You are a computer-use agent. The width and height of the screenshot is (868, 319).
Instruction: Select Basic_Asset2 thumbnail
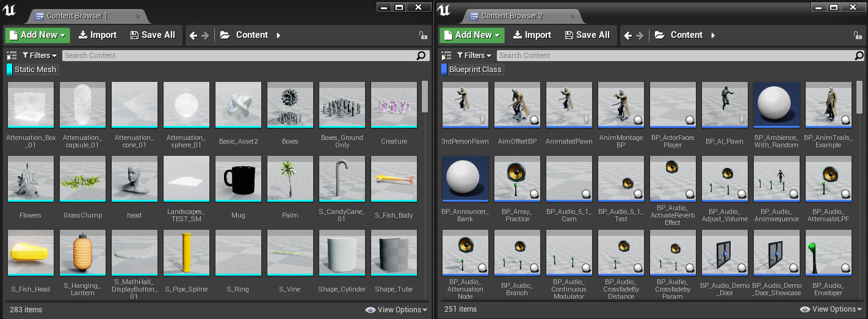pyautogui.click(x=238, y=105)
